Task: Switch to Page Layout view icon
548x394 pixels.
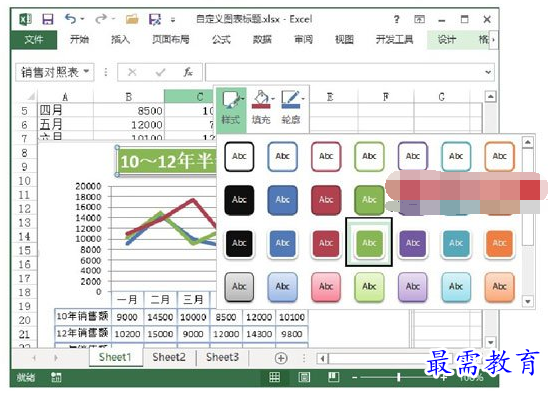Action: point(304,377)
